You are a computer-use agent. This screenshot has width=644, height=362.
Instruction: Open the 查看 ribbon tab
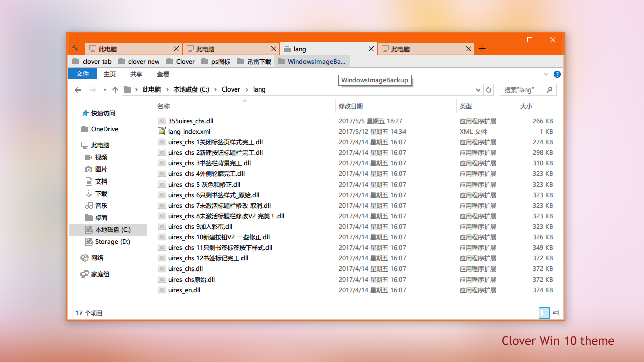(163, 74)
